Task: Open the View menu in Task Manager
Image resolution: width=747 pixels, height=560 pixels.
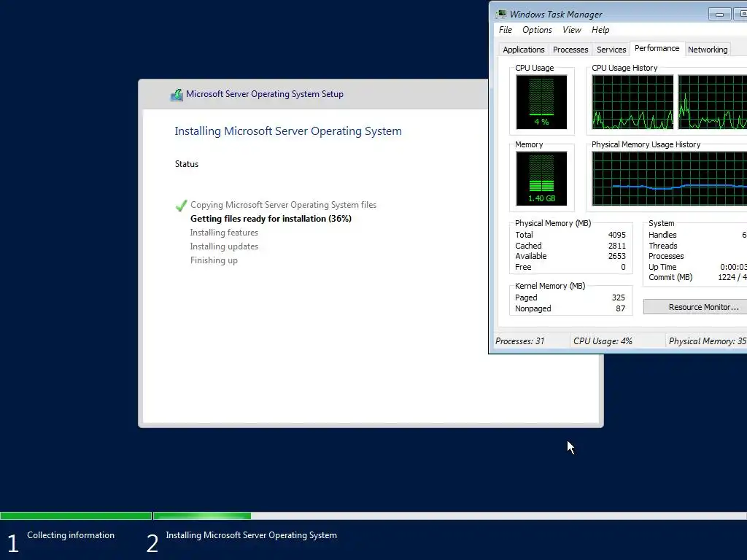Action: 572,30
